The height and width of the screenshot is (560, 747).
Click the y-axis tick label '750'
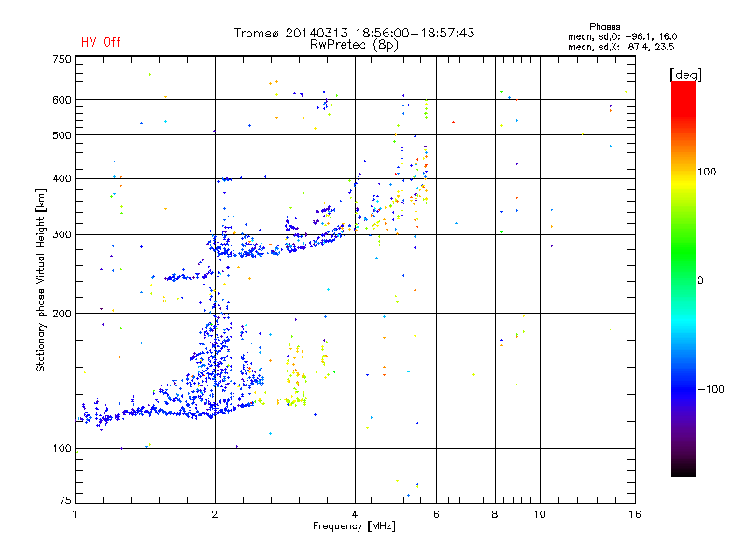[62, 59]
